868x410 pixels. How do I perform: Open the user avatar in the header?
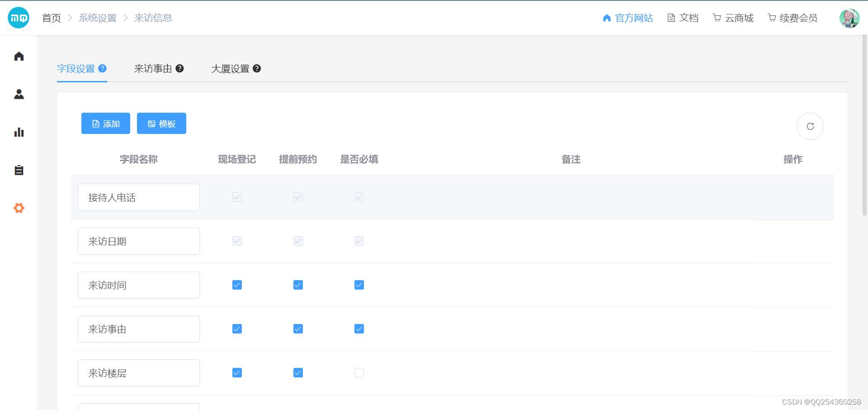(849, 18)
